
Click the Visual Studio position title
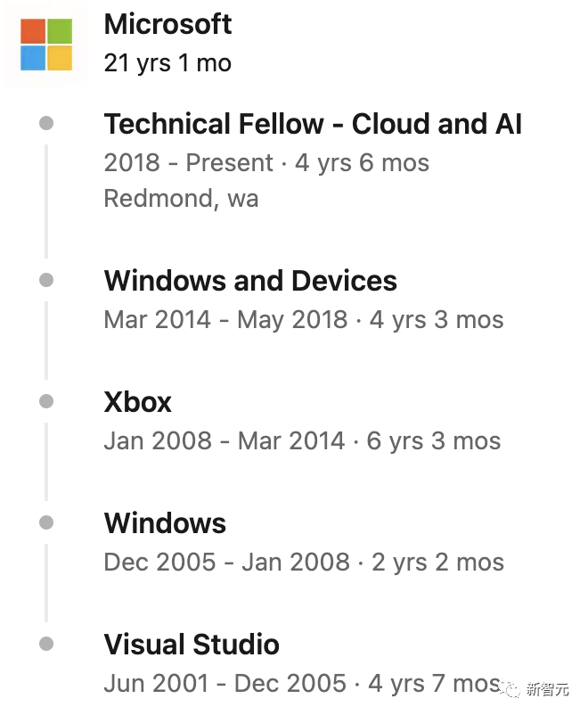point(192,644)
